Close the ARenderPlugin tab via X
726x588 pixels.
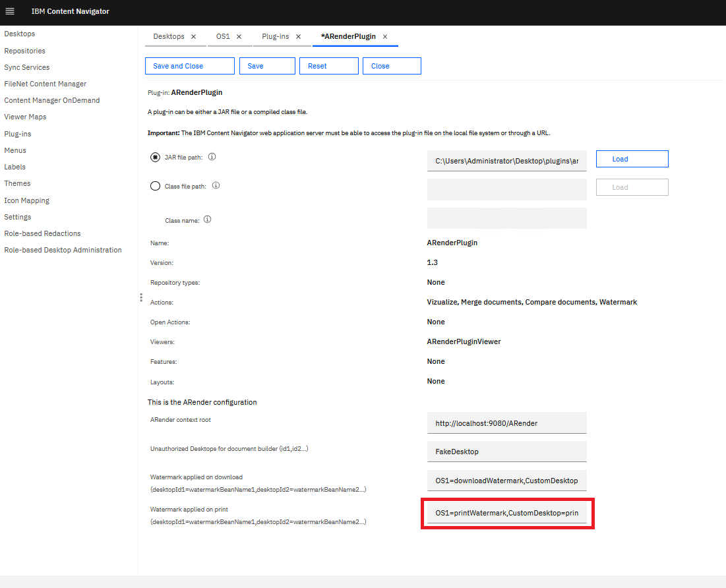(x=385, y=37)
